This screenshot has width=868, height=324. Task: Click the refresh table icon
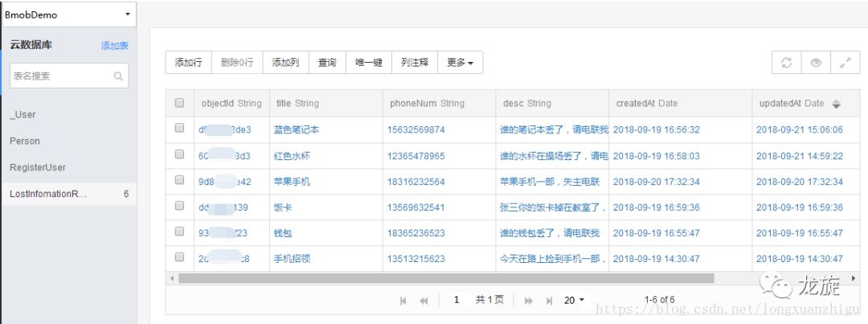[x=787, y=63]
